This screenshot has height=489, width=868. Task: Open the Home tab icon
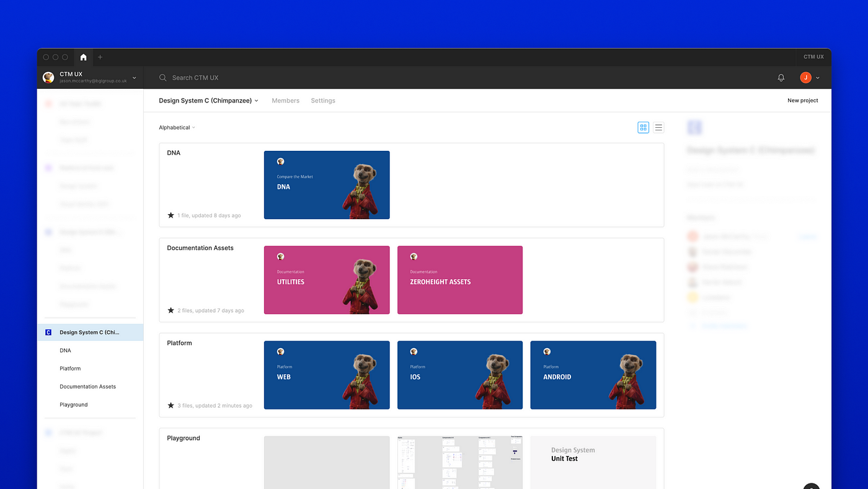pos(83,57)
